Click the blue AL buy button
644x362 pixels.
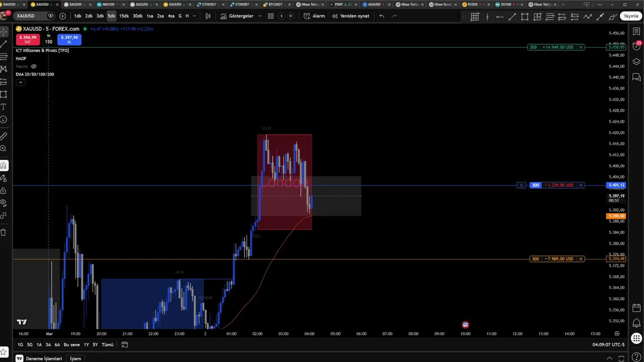click(69, 39)
